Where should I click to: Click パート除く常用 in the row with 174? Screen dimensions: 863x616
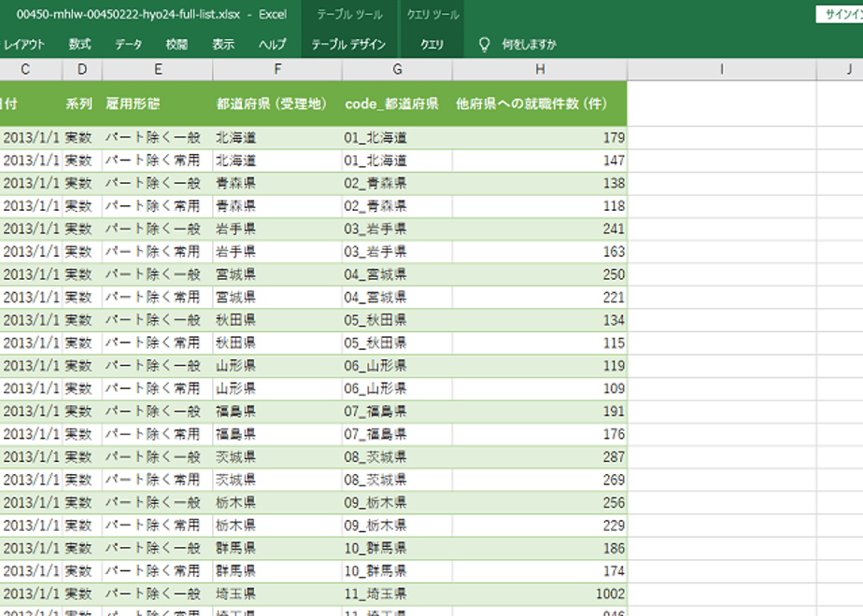tap(158, 571)
